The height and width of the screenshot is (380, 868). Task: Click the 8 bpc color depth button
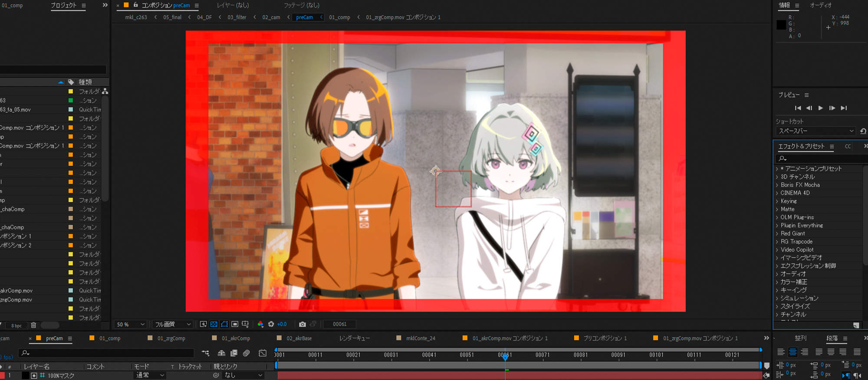[x=16, y=326]
